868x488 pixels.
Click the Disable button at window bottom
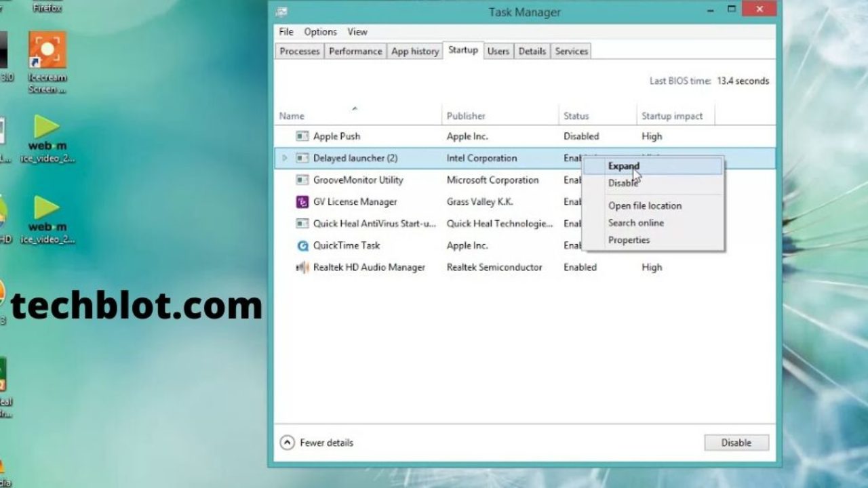tap(736, 443)
